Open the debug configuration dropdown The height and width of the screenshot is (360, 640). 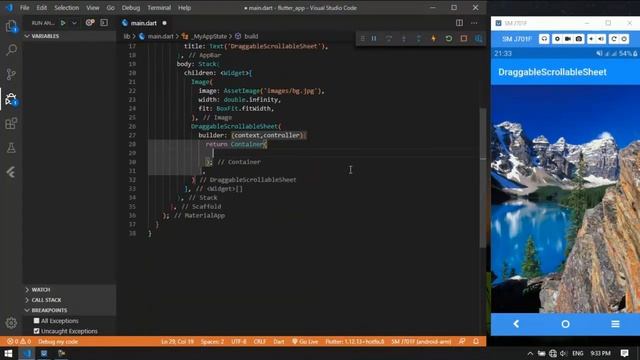(x=74, y=23)
